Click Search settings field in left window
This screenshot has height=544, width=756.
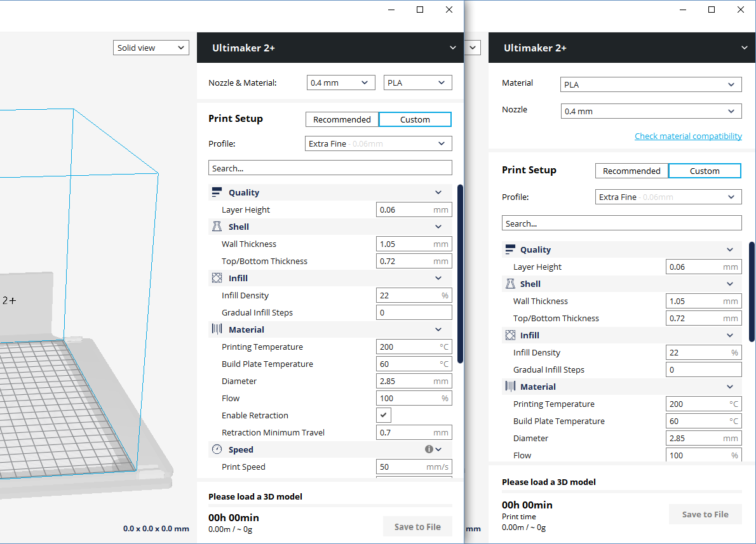coord(330,168)
